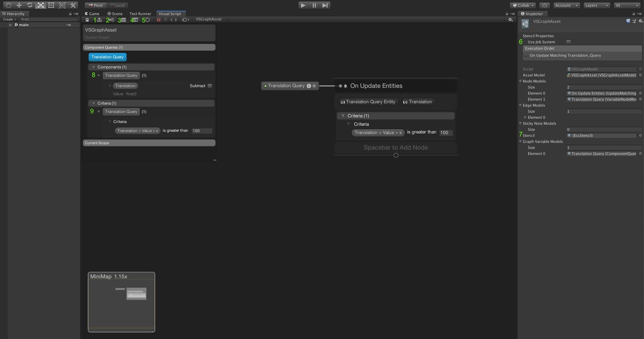Click the Translation component pill

point(126,86)
